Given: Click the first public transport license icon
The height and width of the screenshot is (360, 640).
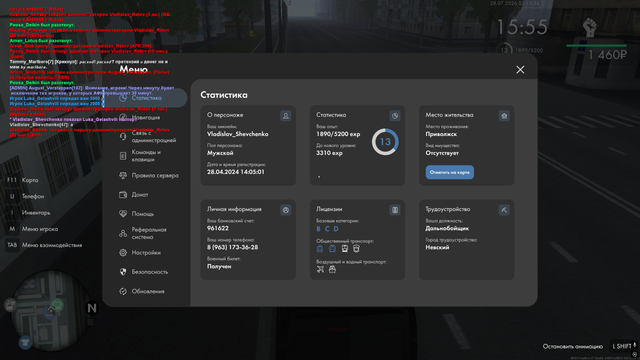Looking at the screenshot, I should point(320,249).
